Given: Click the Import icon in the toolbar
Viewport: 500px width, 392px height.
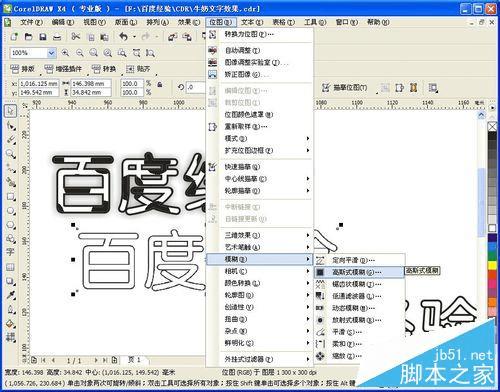Looking at the screenshot, I should click(x=172, y=37).
